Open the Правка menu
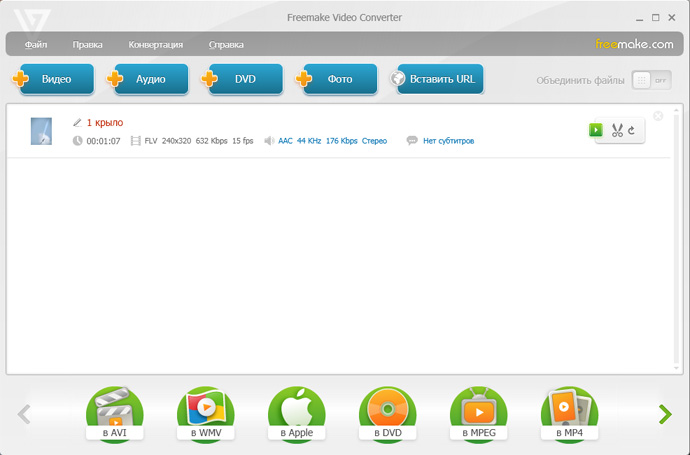This screenshot has width=690, height=455. pyautogui.click(x=88, y=45)
